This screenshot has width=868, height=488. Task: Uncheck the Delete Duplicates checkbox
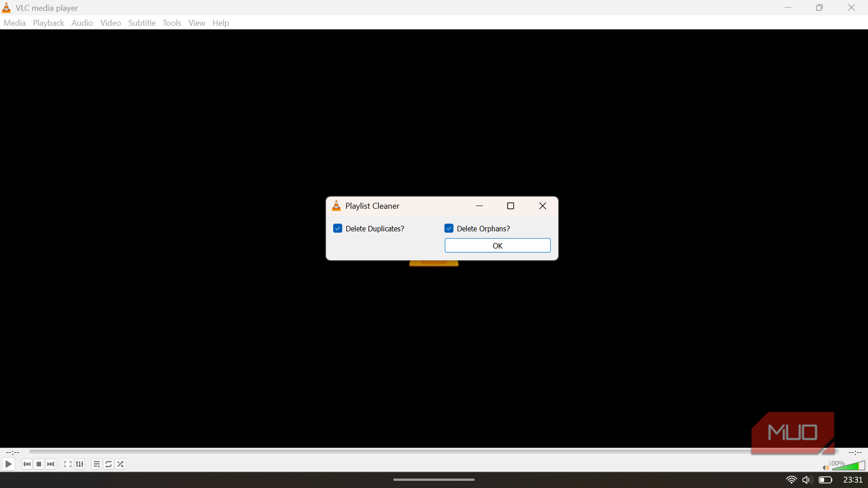pyautogui.click(x=337, y=228)
